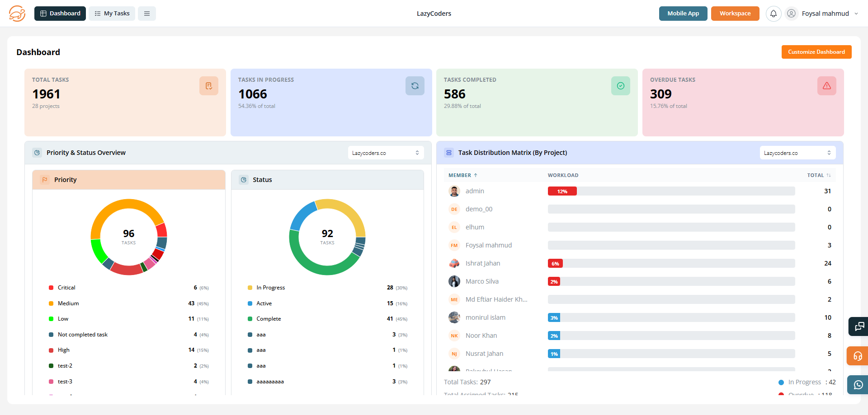Switch to the My Tasks tab
The height and width of the screenshot is (415, 868).
click(x=112, y=14)
